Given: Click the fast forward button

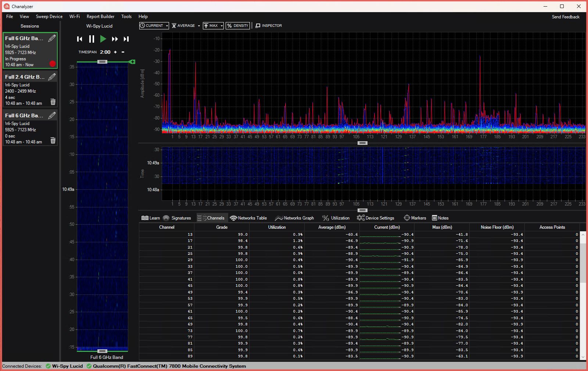Looking at the screenshot, I should [x=115, y=39].
